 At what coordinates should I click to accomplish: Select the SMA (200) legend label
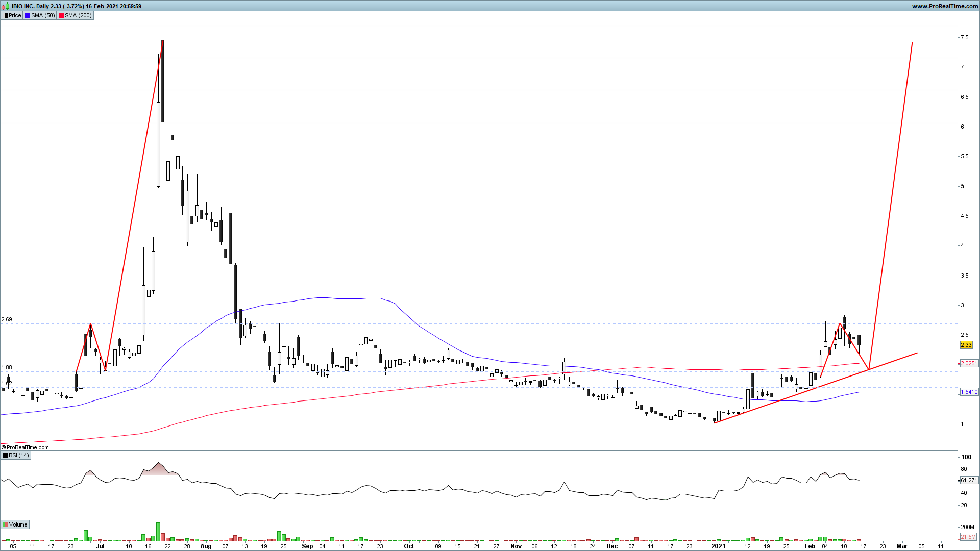(78, 15)
